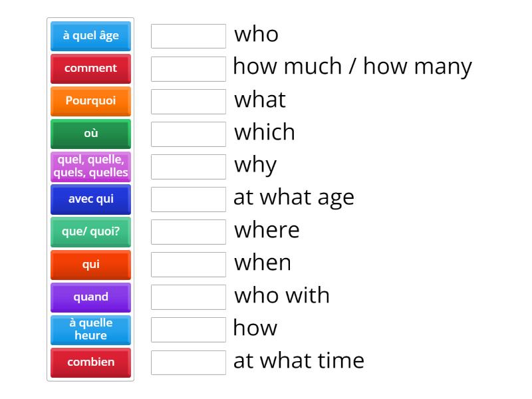The height and width of the screenshot is (399, 532).
Task: Click the empty slot next to "at what age"
Action: [x=188, y=199]
